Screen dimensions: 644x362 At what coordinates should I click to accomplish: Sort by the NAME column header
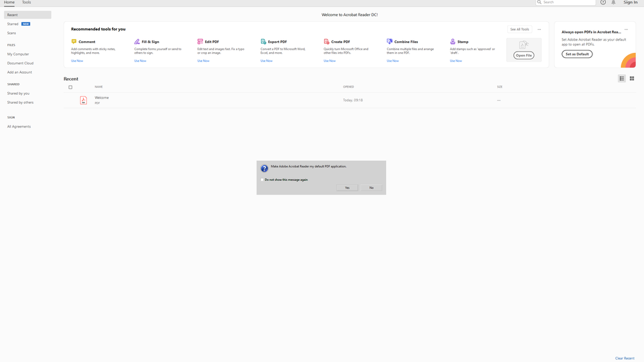pyautogui.click(x=99, y=86)
